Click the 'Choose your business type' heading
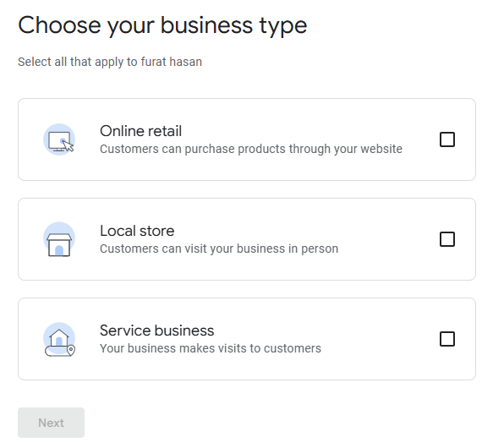 tap(162, 25)
